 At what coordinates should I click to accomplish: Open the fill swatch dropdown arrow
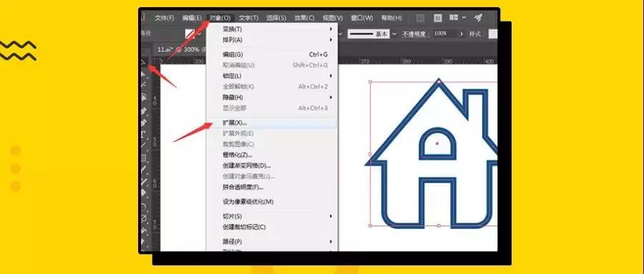[x=199, y=34]
